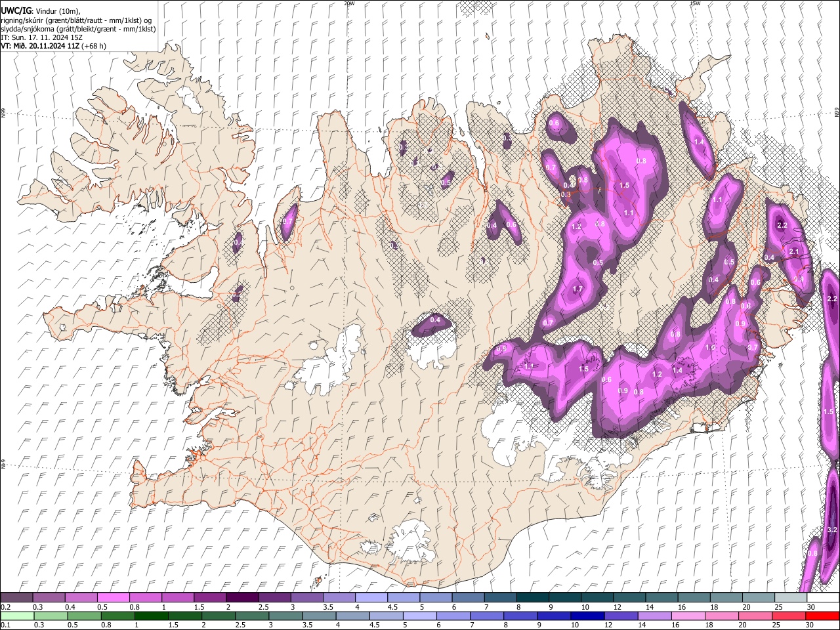Viewport: 840px width, 630px height.
Task: Click the light pink 16–18 rain scale swatch
Action: coord(688,616)
